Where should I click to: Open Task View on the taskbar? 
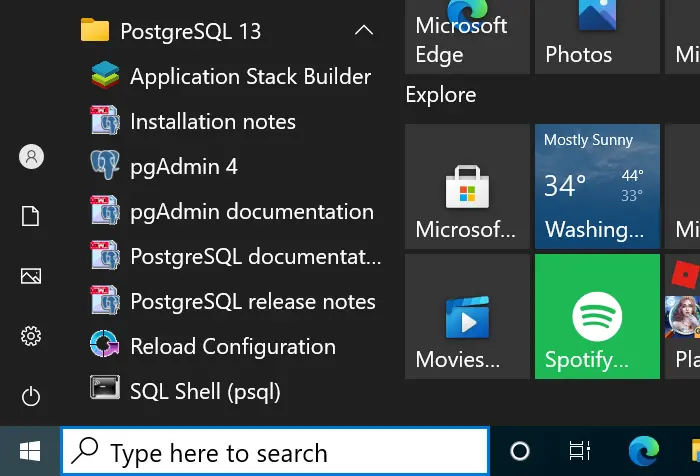point(580,451)
